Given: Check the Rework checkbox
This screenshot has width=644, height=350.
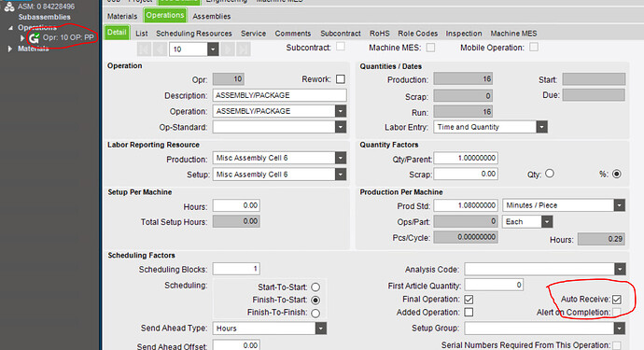Looking at the screenshot, I should tap(341, 79).
